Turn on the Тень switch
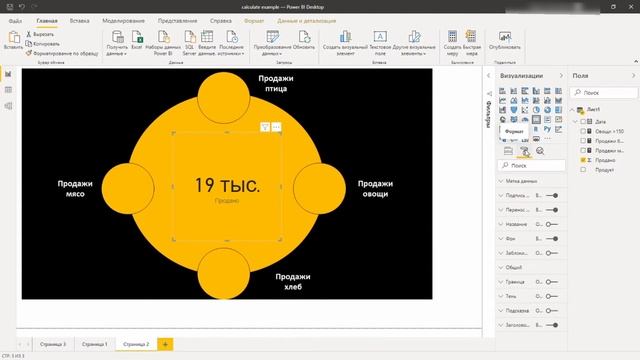Viewport: 640px width, 360px height. [x=552, y=296]
